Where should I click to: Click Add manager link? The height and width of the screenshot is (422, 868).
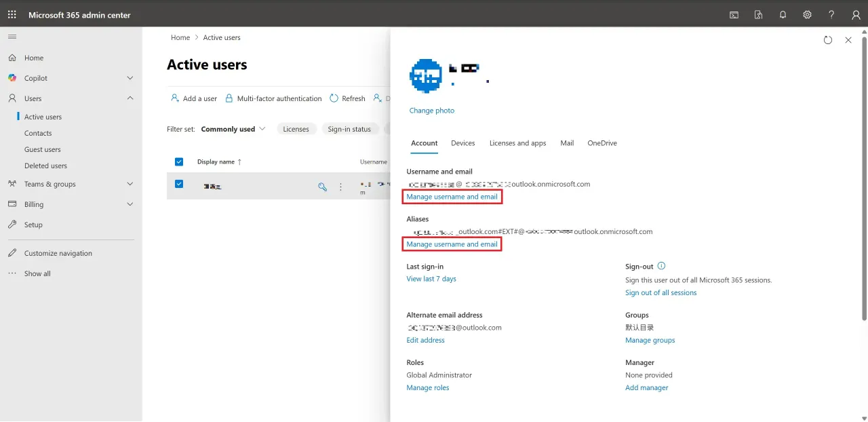pyautogui.click(x=647, y=387)
